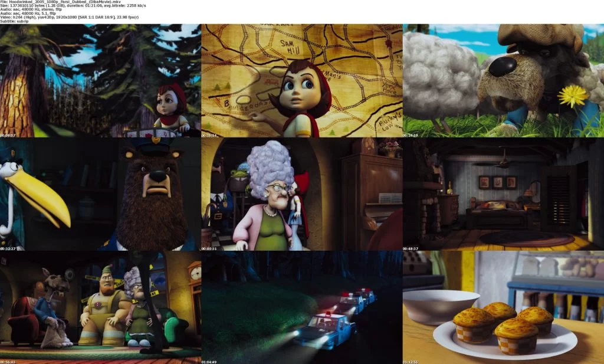
Task: Select the thumbnail of the police bear and stork
Action: [x=100, y=194]
